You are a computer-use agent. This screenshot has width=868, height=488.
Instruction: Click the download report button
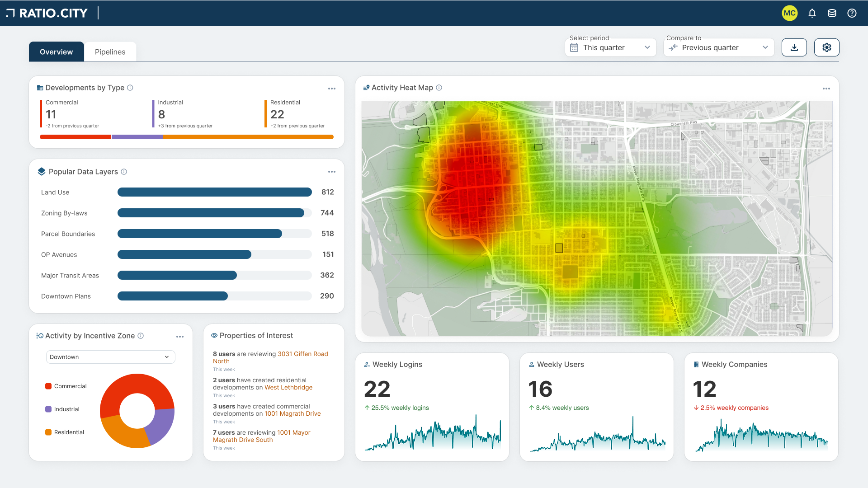(794, 47)
